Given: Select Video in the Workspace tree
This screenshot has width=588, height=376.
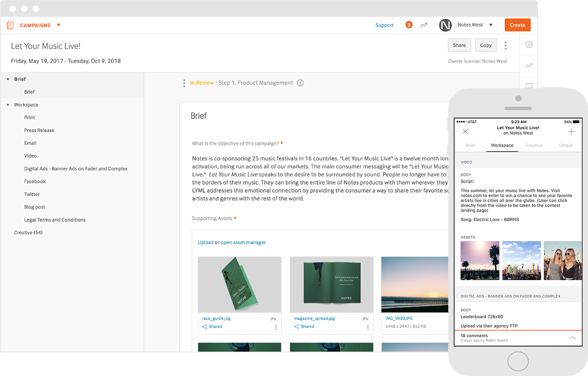Looking at the screenshot, I should (x=30, y=156).
